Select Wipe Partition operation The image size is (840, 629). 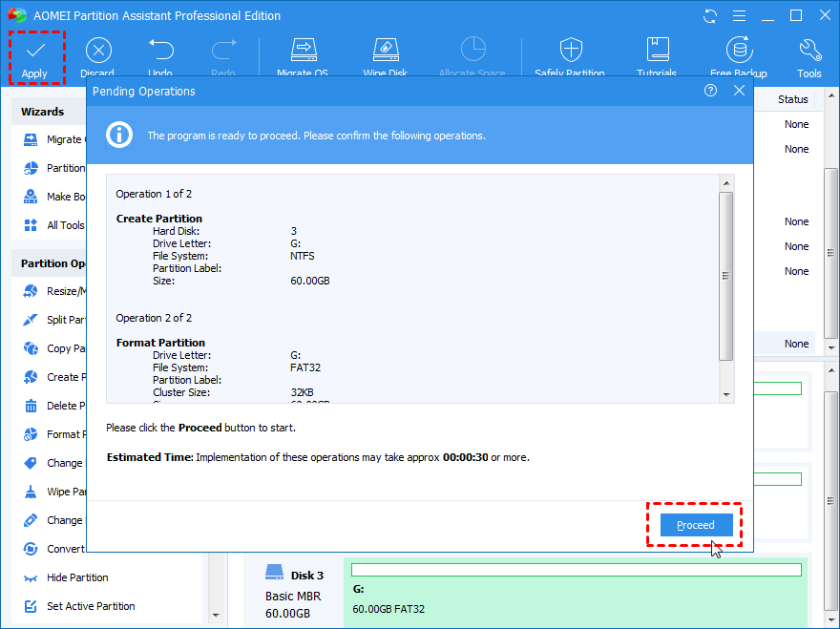pyautogui.click(x=54, y=492)
